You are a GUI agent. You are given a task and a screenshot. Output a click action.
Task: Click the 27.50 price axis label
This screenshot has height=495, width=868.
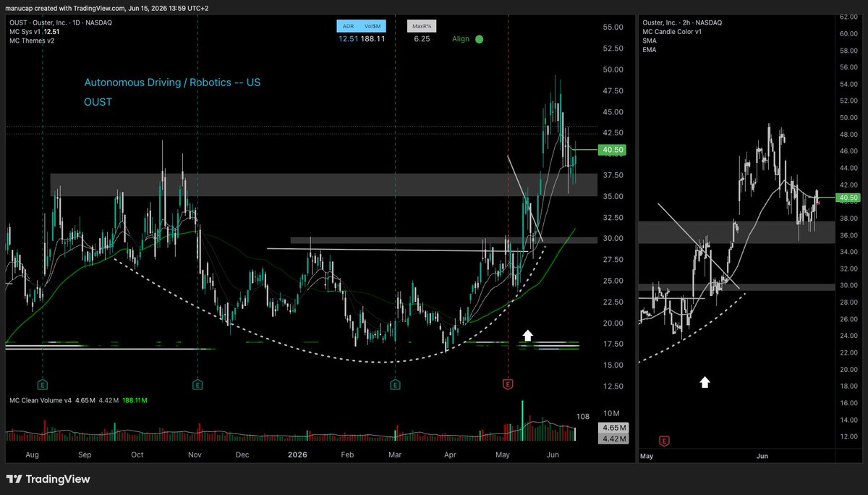(612, 260)
